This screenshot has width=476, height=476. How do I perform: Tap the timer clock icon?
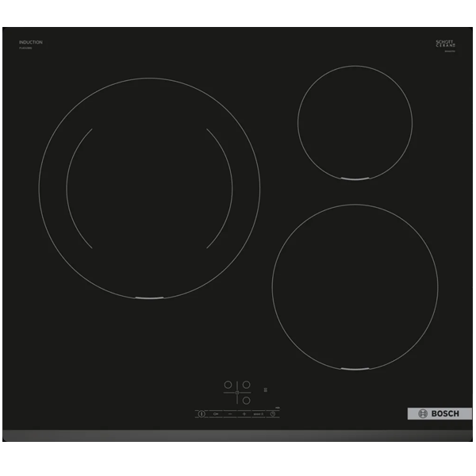(273, 414)
